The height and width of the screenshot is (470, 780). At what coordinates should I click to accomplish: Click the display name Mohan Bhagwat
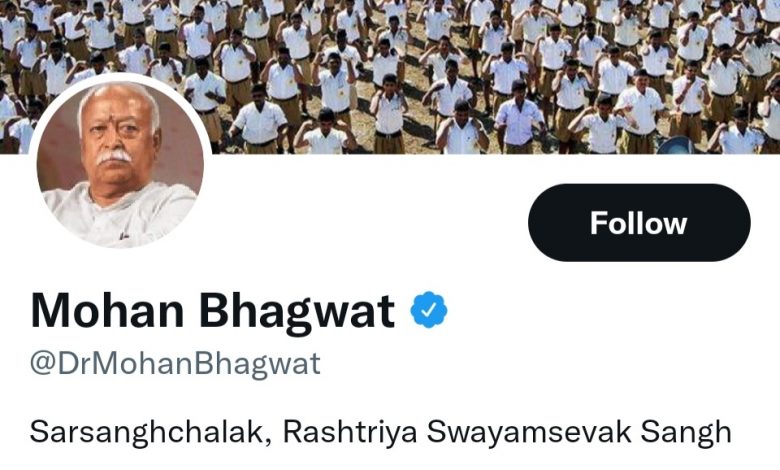coord(213,312)
